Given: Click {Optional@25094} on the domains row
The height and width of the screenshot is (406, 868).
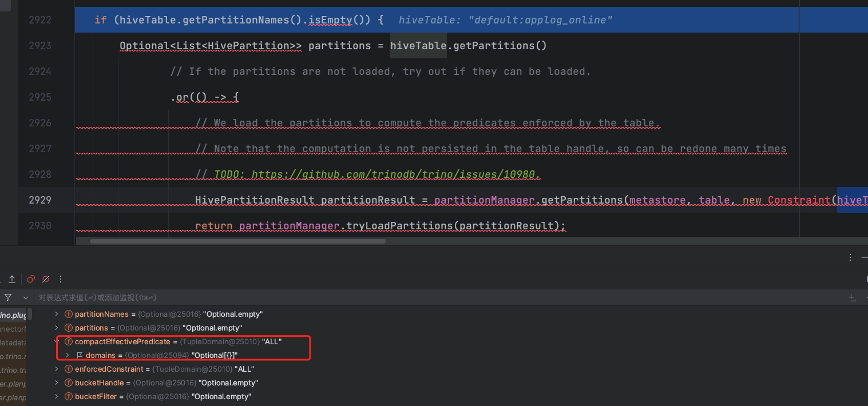Looking at the screenshot, I should point(157,355).
